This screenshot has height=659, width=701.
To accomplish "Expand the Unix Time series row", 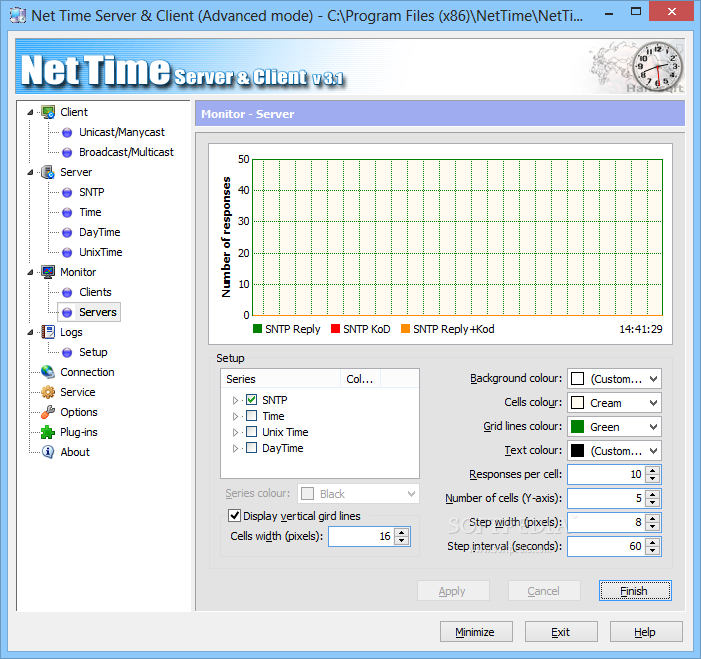I will [x=235, y=432].
